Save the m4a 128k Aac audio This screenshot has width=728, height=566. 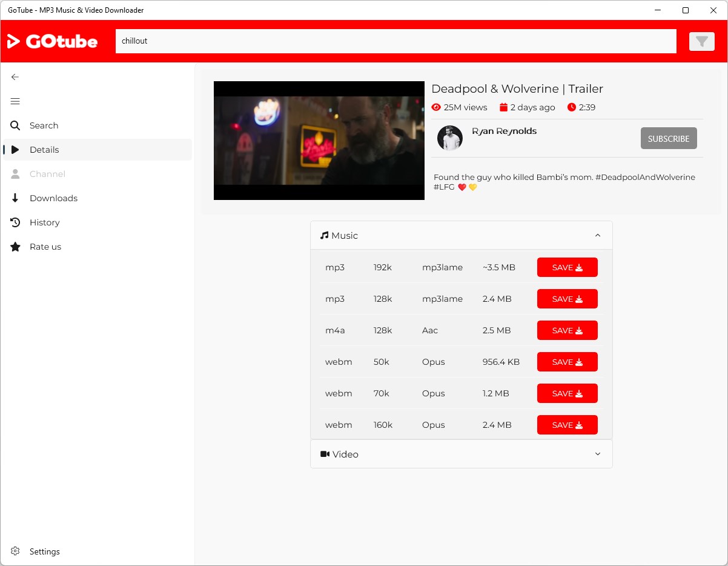pyautogui.click(x=568, y=330)
